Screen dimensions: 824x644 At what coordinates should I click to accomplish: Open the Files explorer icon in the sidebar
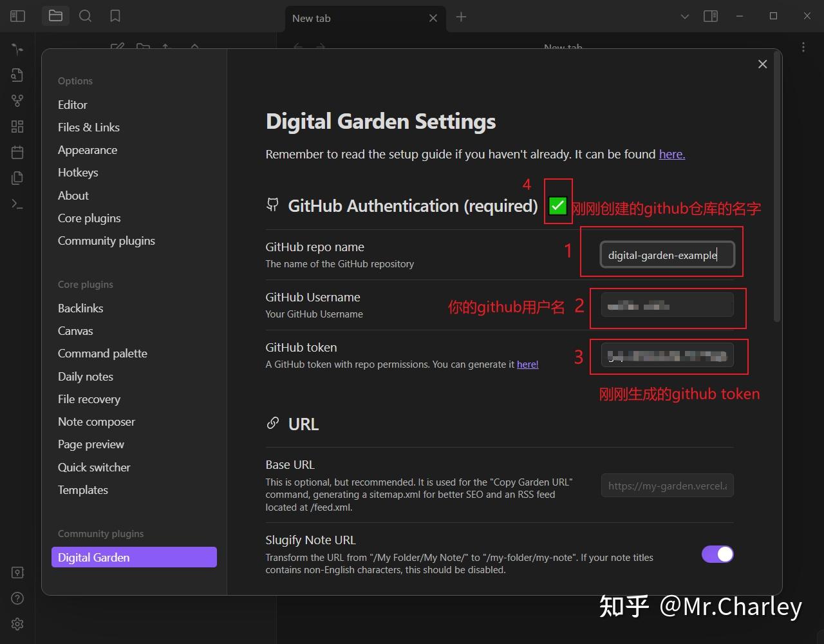(55, 15)
